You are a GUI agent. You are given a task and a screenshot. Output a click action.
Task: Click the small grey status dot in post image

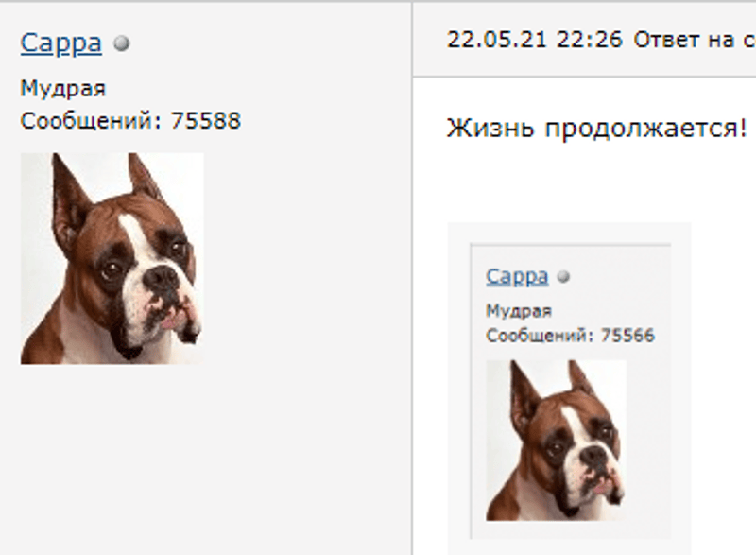pyautogui.click(x=563, y=277)
